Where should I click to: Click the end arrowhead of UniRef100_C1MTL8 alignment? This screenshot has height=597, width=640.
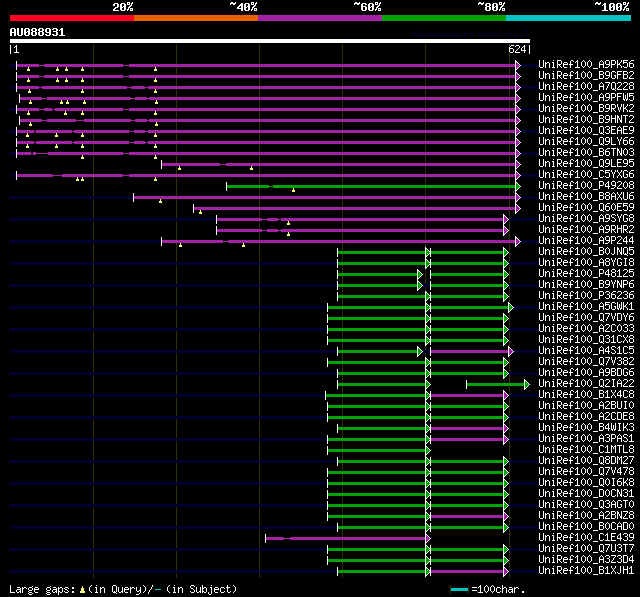(428, 451)
